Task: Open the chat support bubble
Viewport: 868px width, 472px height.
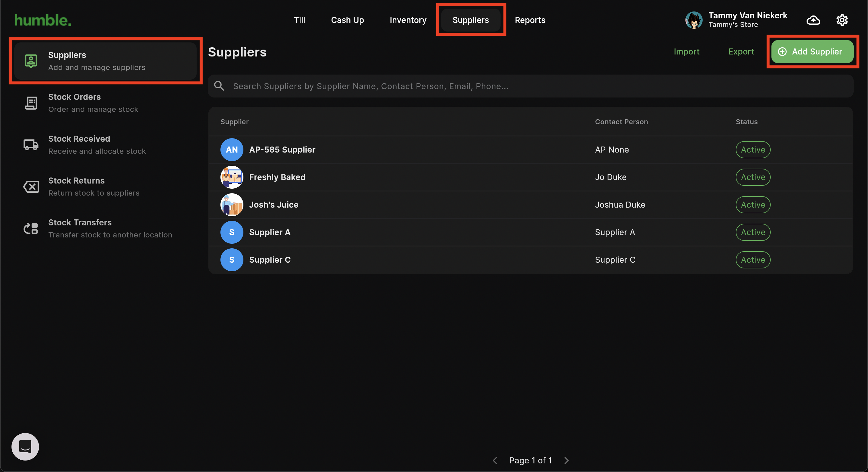Action: point(25,446)
